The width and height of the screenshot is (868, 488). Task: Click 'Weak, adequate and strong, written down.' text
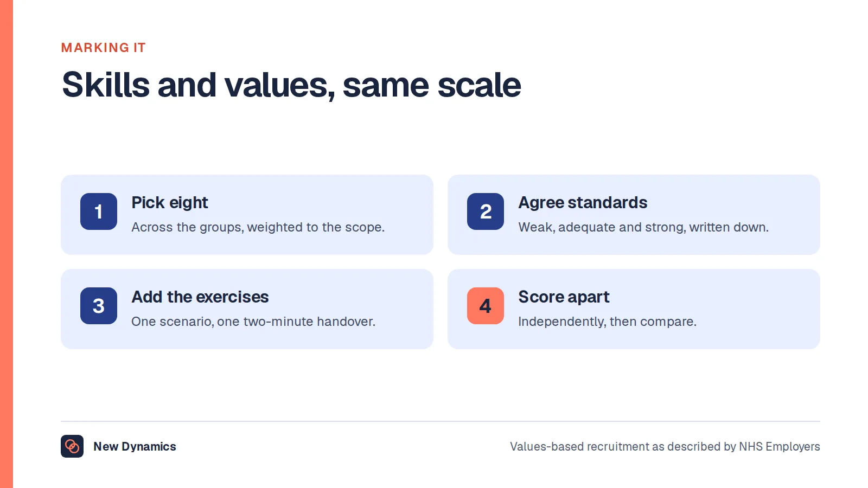tap(643, 227)
